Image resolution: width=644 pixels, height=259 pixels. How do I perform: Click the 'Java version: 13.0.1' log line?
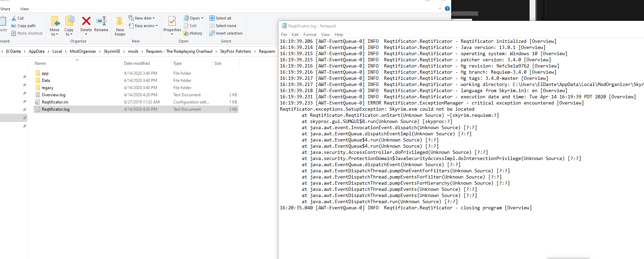[413, 47]
